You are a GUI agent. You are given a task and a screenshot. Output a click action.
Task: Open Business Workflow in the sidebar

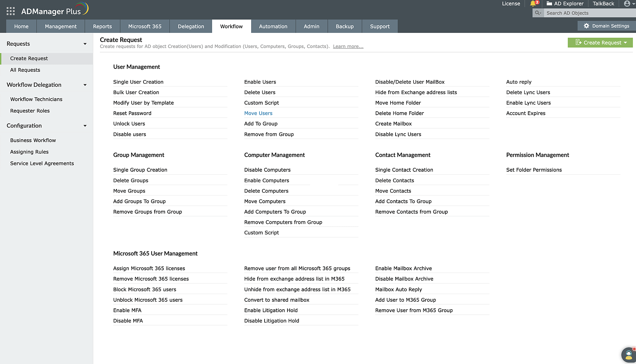pyautogui.click(x=33, y=140)
